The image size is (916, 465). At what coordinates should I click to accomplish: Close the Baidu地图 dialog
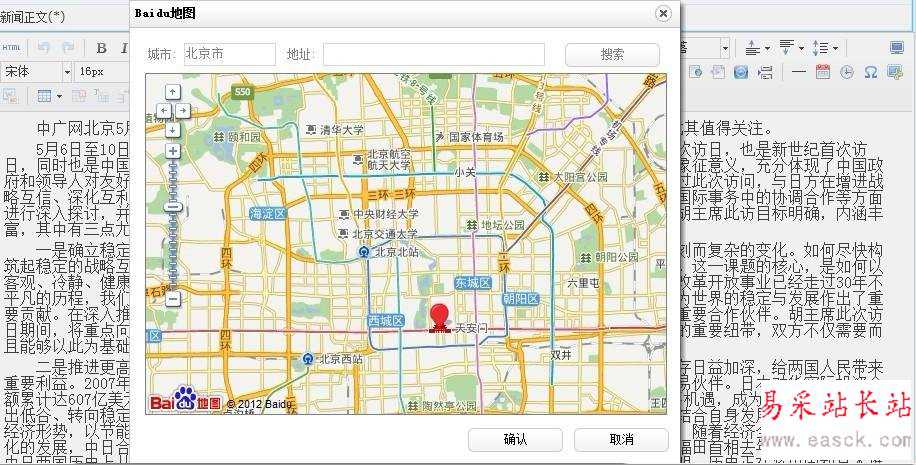[x=663, y=13]
